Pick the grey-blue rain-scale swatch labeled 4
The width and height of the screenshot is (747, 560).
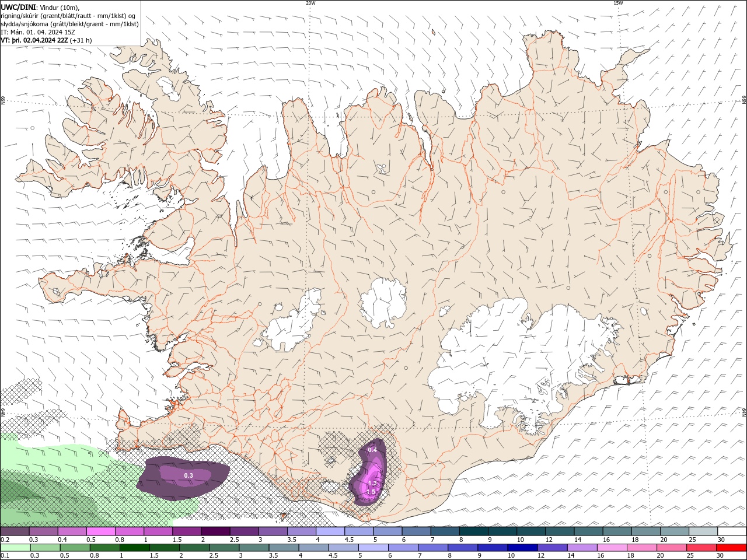[314, 548]
